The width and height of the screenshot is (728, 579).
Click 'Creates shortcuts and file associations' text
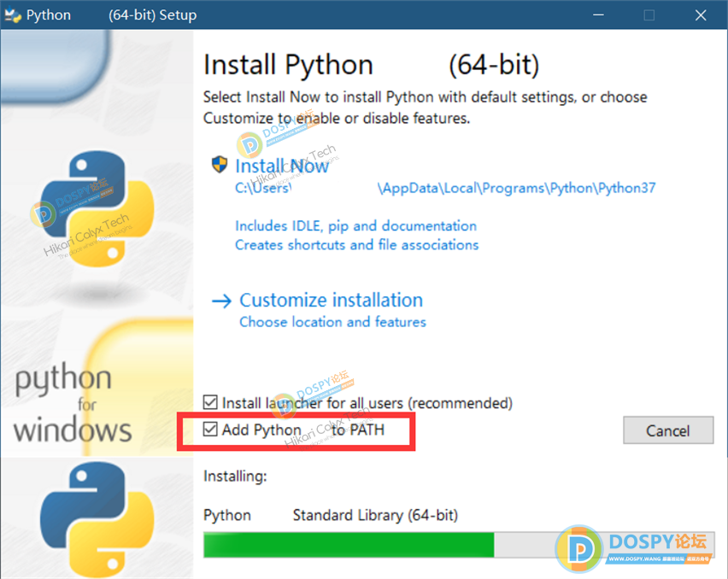point(356,245)
